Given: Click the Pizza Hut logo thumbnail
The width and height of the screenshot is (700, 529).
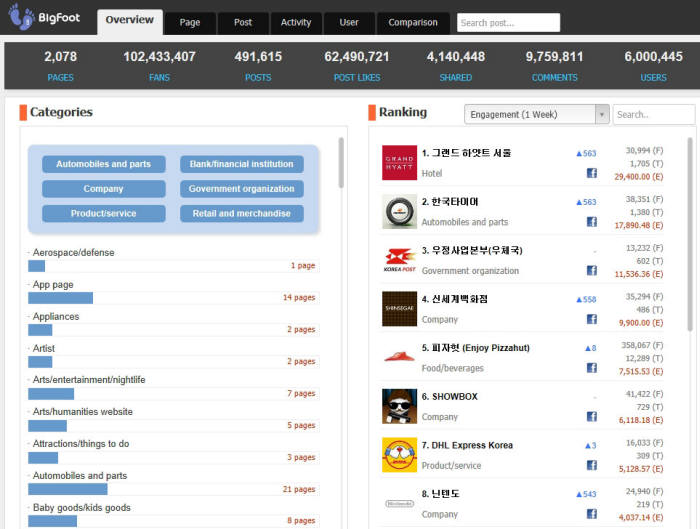Looking at the screenshot, I should point(399,357).
